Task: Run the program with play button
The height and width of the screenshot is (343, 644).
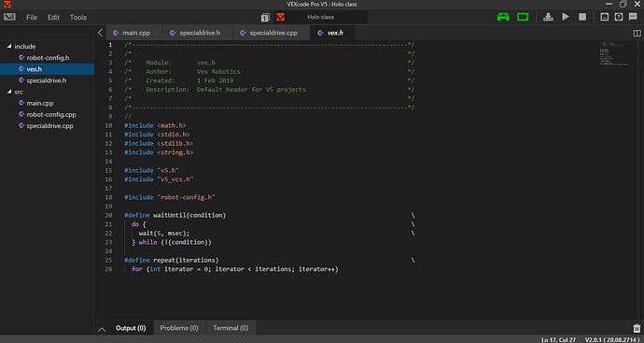Action: point(566,17)
